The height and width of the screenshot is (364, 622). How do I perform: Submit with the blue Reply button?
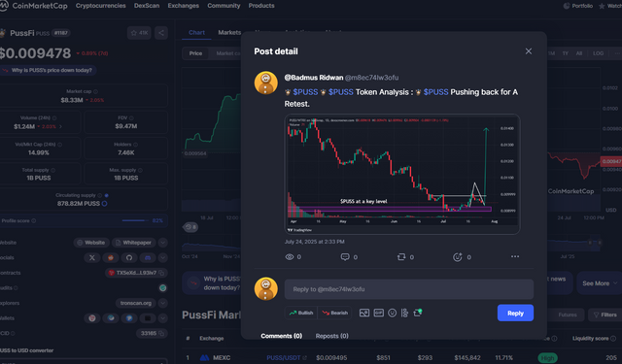click(x=515, y=313)
